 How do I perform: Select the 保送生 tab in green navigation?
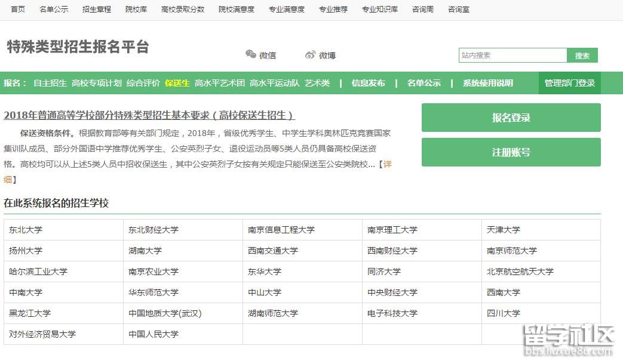coord(177,83)
